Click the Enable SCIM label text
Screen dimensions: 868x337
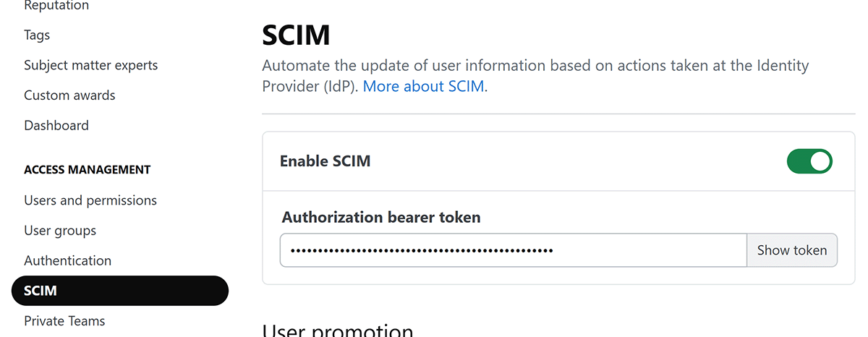(x=325, y=161)
